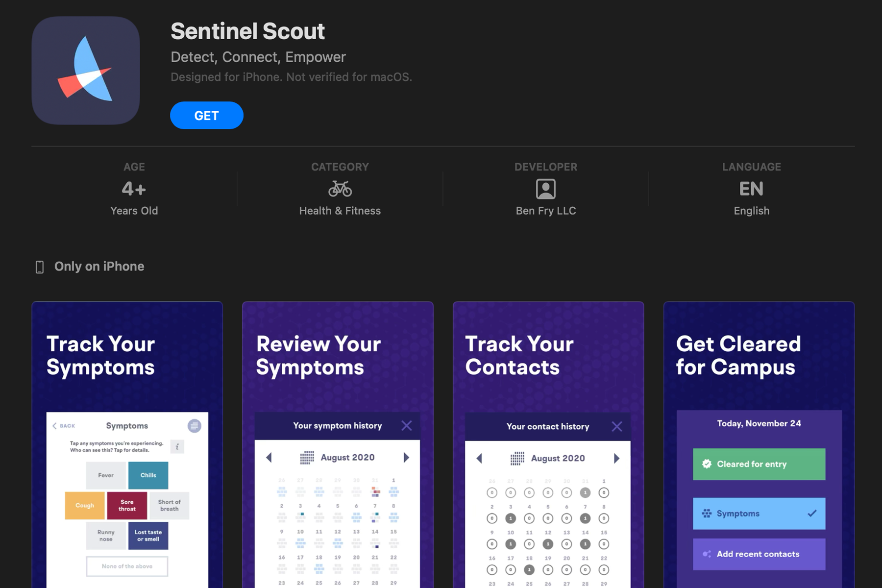Toggle the Cough symptom tile
The width and height of the screenshot is (882, 588).
pyautogui.click(x=85, y=506)
